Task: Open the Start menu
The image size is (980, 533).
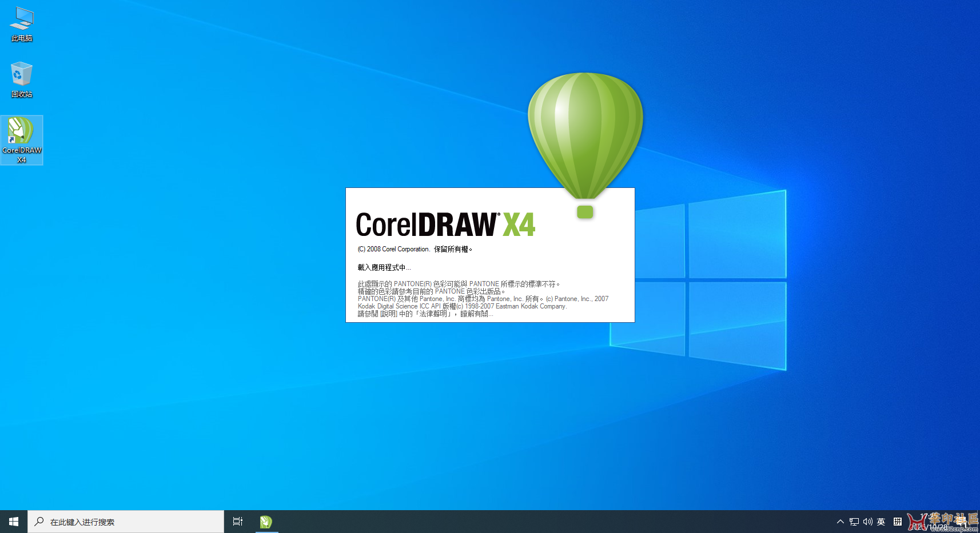Action: click(13, 521)
